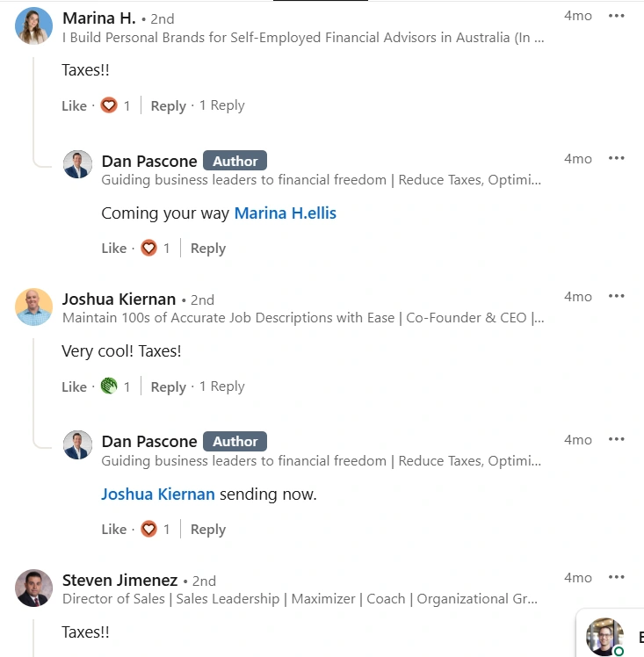Open the Joshua Kiernan mention link
Screen dimensions: 644x657
pos(158,495)
